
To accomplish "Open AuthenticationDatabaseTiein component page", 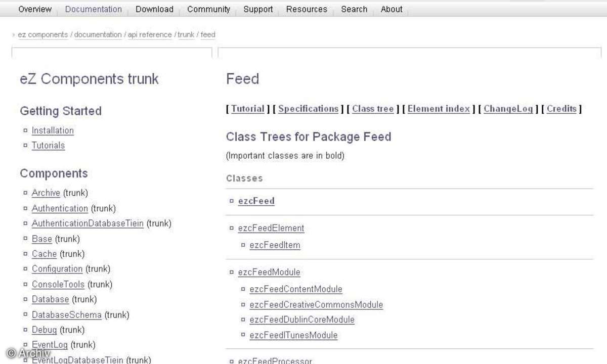I will click(88, 223).
